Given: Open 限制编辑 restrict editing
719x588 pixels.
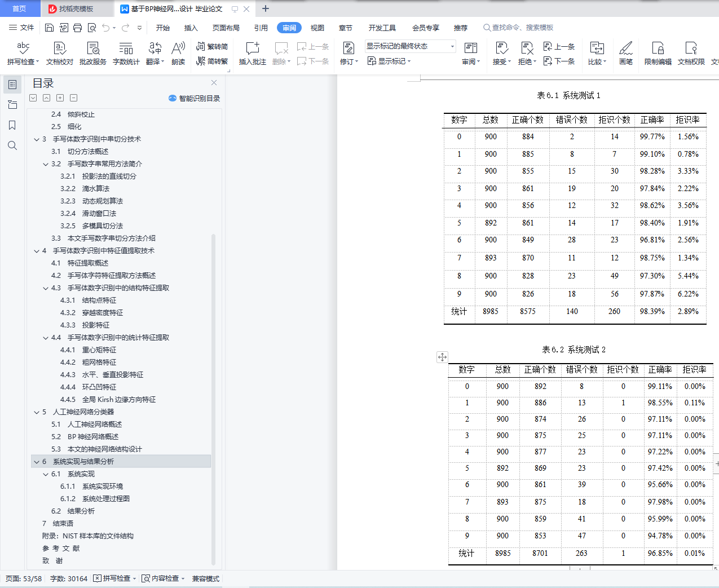Looking at the screenshot, I should (658, 54).
